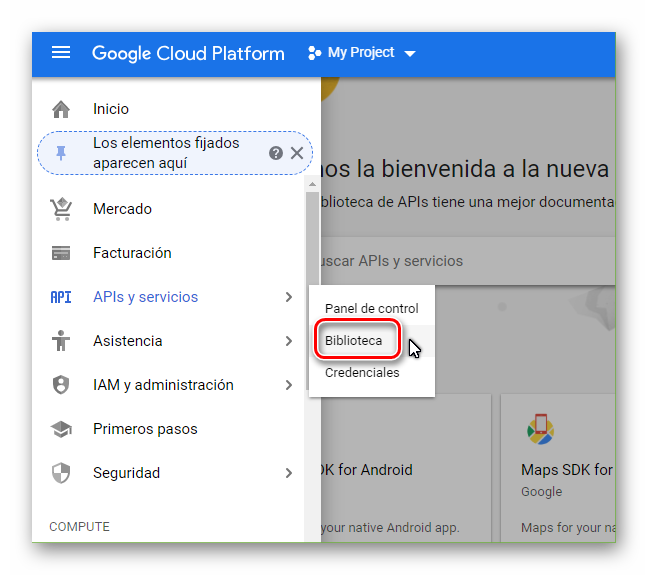
Task: Open Mercado
Action: 122,209
